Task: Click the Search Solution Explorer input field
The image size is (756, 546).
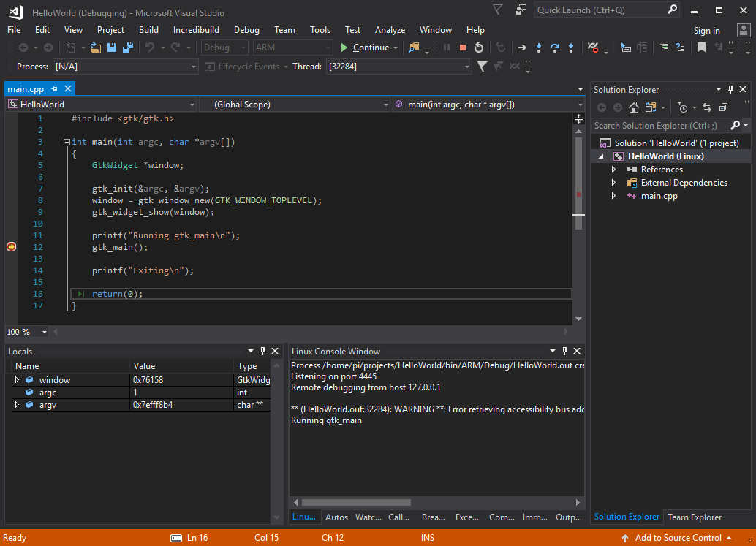Action: (x=655, y=126)
